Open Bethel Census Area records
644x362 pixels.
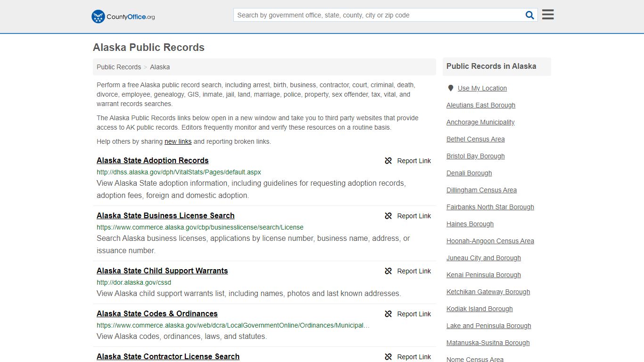(476, 139)
